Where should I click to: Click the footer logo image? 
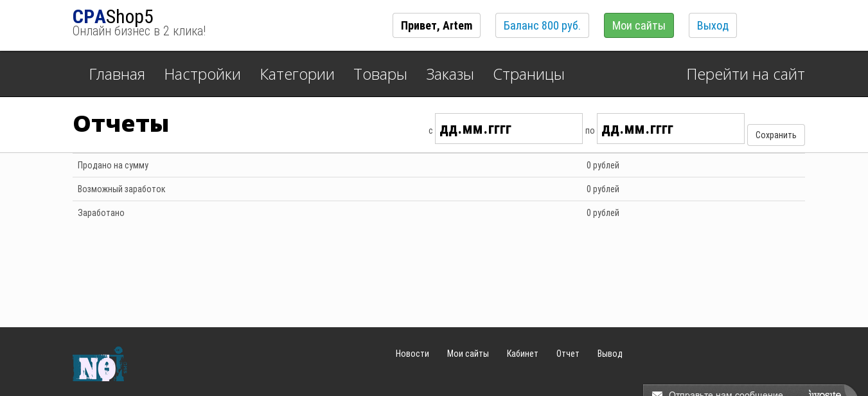[100, 364]
